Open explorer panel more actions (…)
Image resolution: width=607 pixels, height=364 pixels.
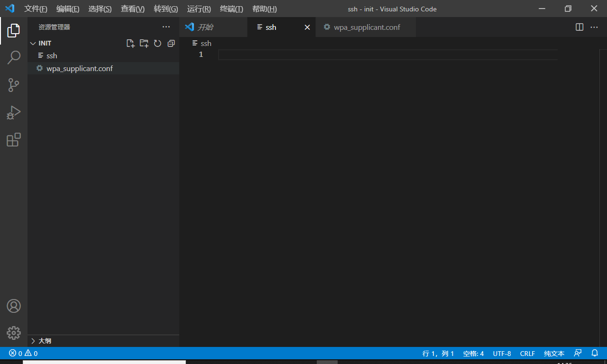[x=166, y=27]
